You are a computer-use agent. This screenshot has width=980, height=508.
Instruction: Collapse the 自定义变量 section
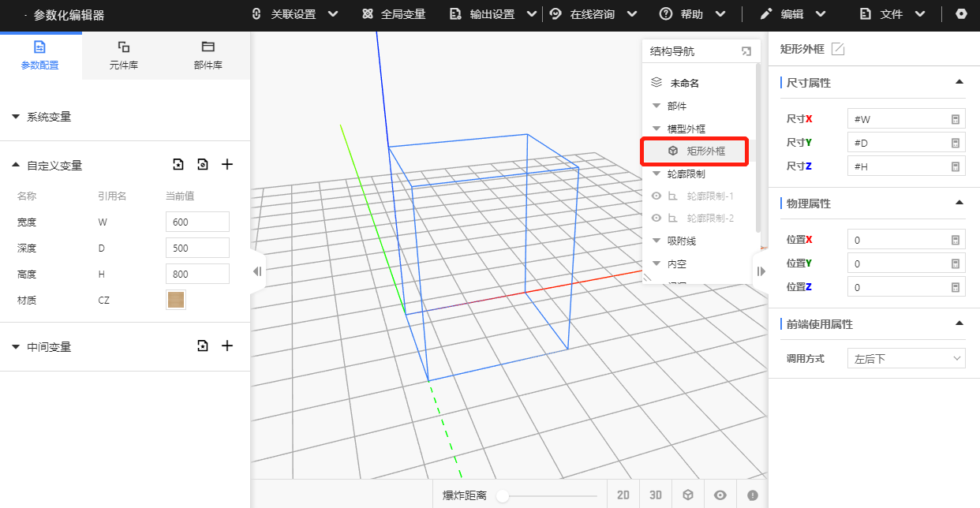click(17, 165)
